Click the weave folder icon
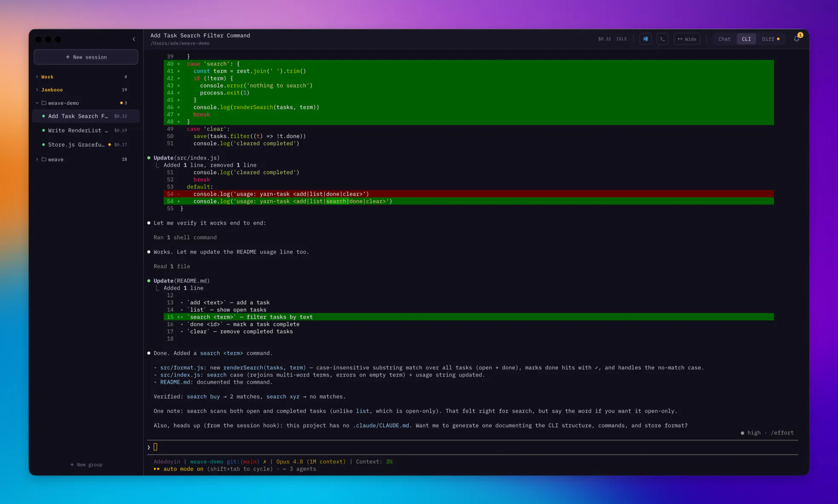This screenshot has height=504, width=838. click(x=44, y=159)
